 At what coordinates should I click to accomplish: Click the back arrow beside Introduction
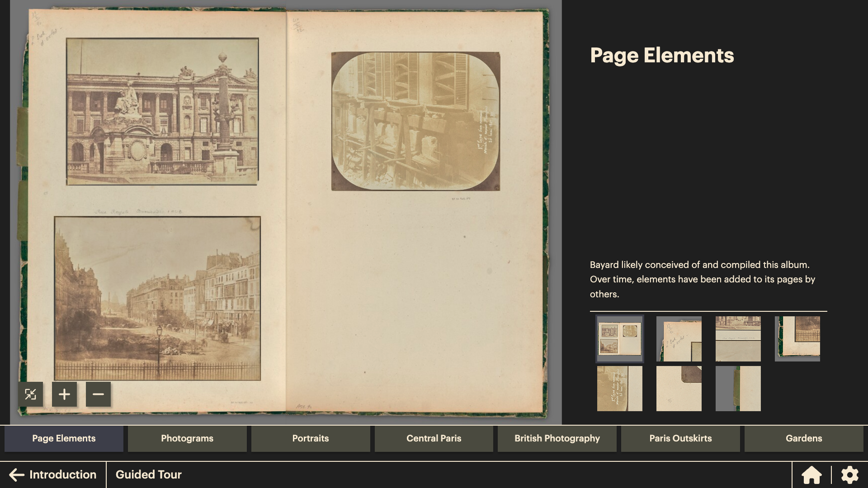point(17,475)
